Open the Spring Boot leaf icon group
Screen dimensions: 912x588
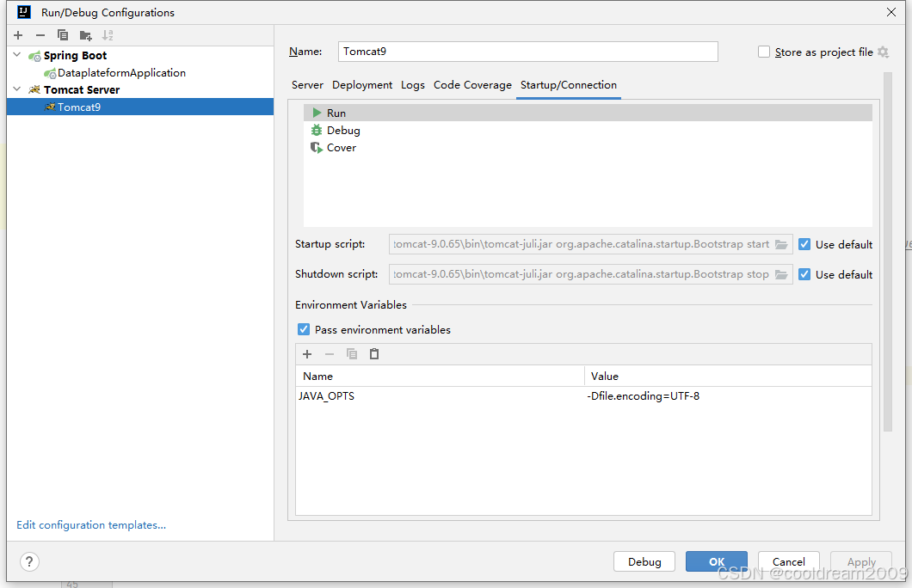[35, 56]
